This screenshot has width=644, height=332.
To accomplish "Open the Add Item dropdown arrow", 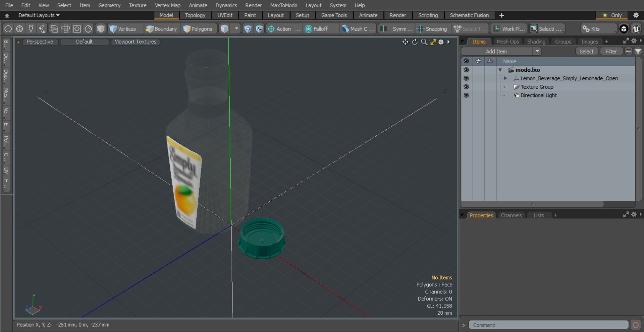I will pyautogui.click(x=537, y=51).
